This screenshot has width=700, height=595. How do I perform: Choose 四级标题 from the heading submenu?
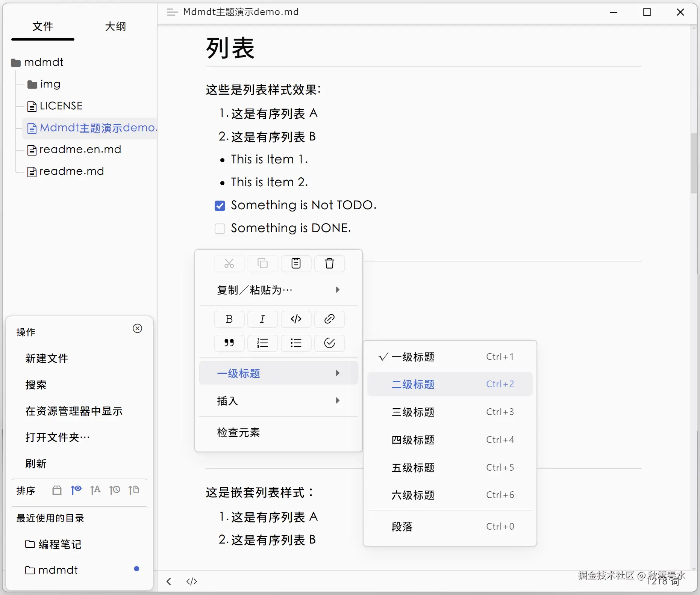coord(450,439)
